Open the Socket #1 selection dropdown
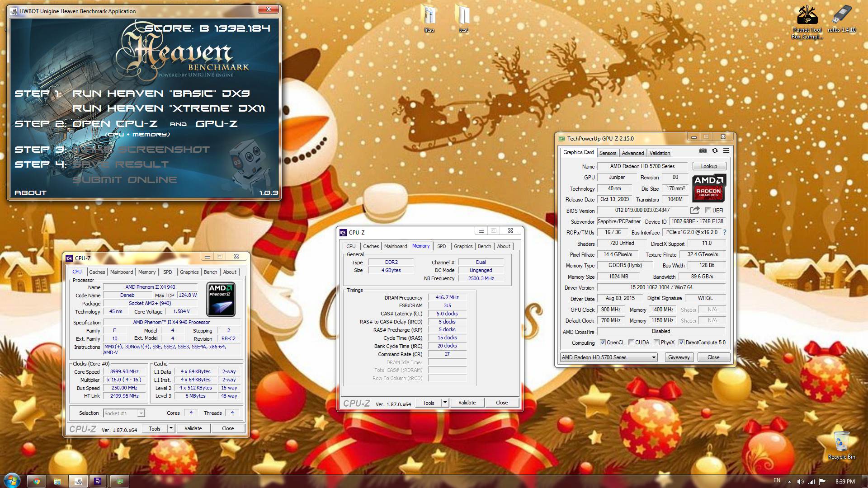This screenshot has width=868, height=488. (x=124, y=413)
